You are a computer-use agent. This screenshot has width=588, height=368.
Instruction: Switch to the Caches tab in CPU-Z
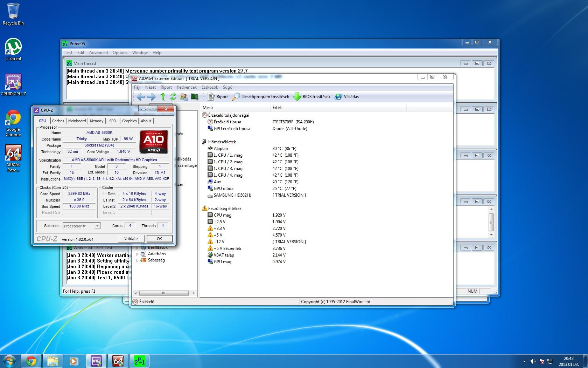[x=58, y=121]
